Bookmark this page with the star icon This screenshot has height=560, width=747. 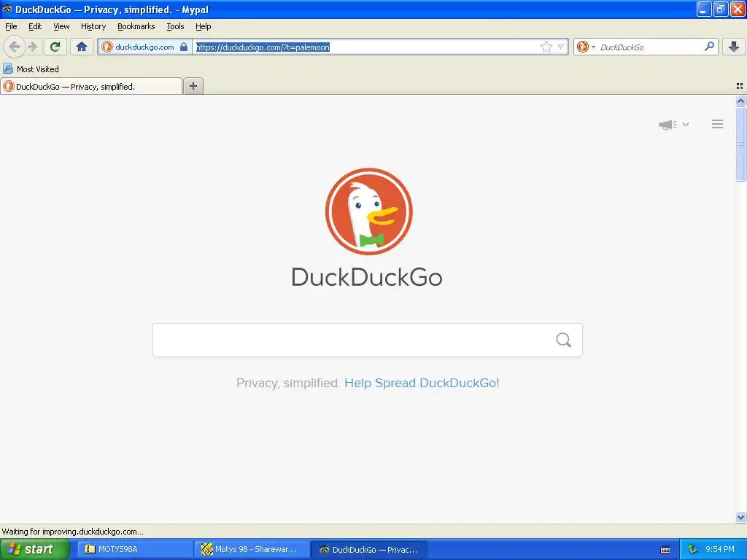point(546,47)
